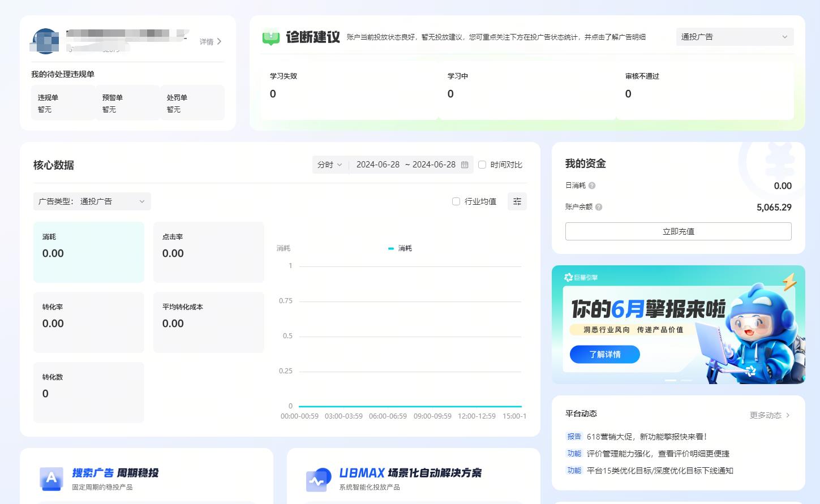Image resolution: width=820 pixels, height=504 pixels.
Task: Click the 搜索广告 product icon
Action: point(51,479)
